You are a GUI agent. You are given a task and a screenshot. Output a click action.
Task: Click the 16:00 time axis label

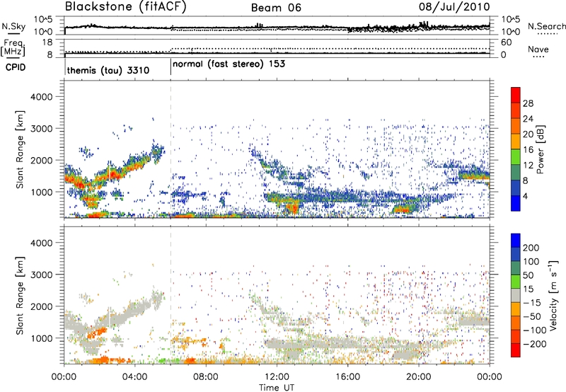(347, 377)
